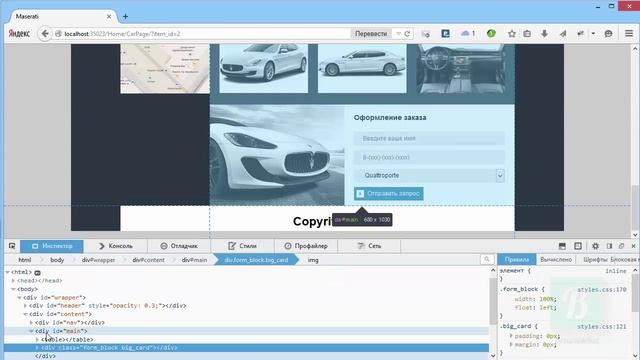Click the Отправить запрос submit button

tap(389, 193)
